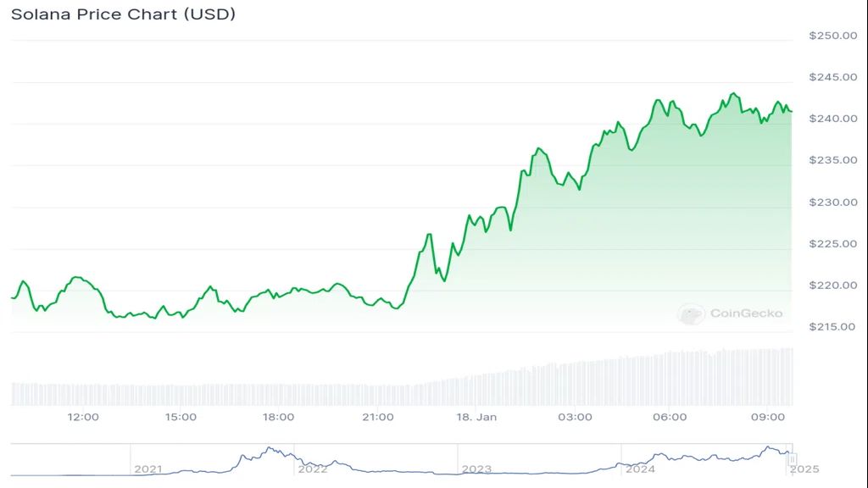
Task: Click the 12:00 time axis label
Action: coord(83,417)
